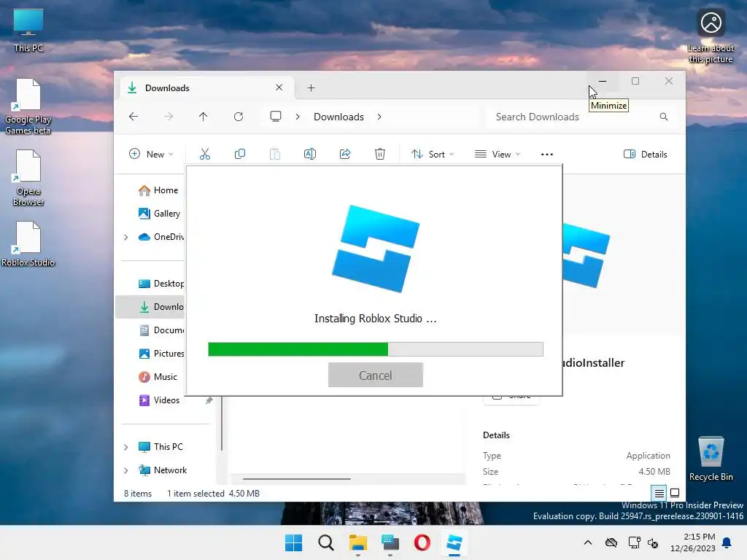
Task: Click the Downloads breadcrumb in address bar
Action: [338, 117]
